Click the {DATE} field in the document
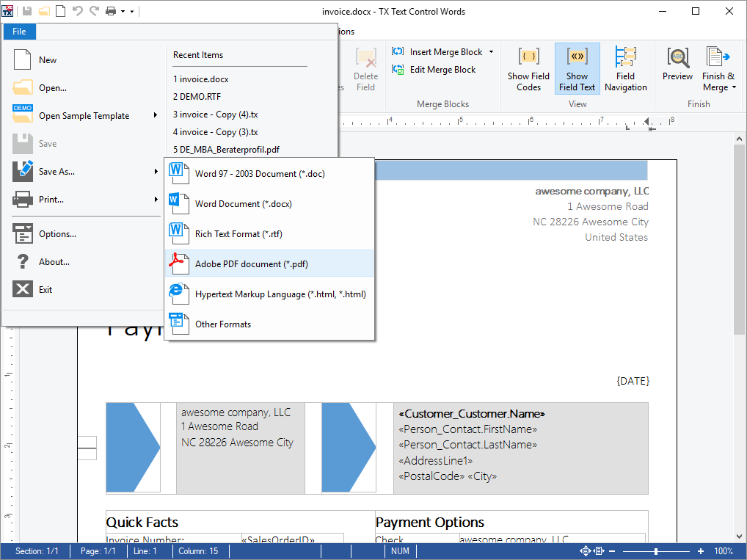Screen dimensions: 747x560 [x=633, y=381]
